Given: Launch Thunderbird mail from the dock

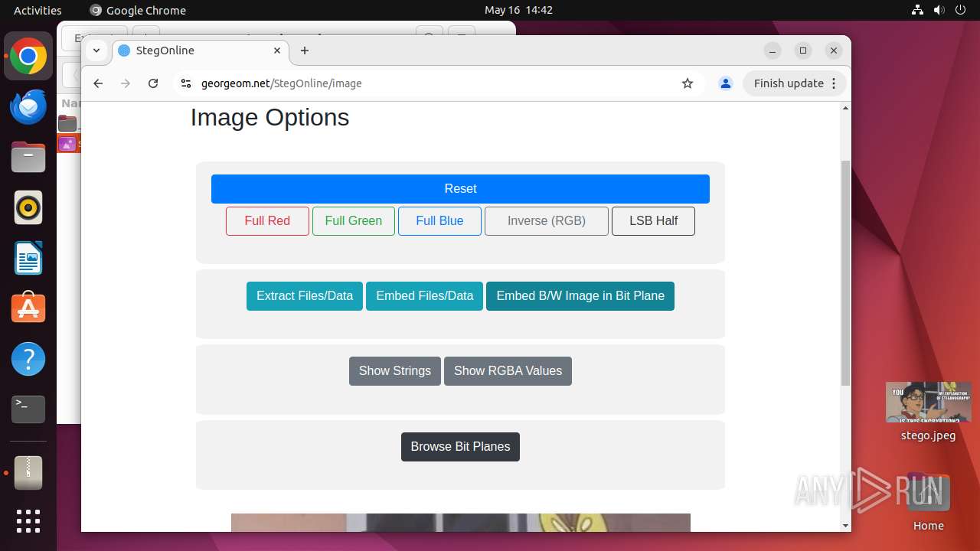Looking at the screenshot, I should click(x=28, y=107).
